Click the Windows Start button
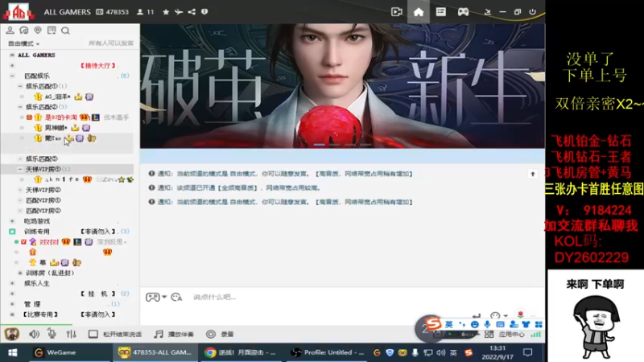Screen dimensions: 644x362 click(x=13, y=352)
